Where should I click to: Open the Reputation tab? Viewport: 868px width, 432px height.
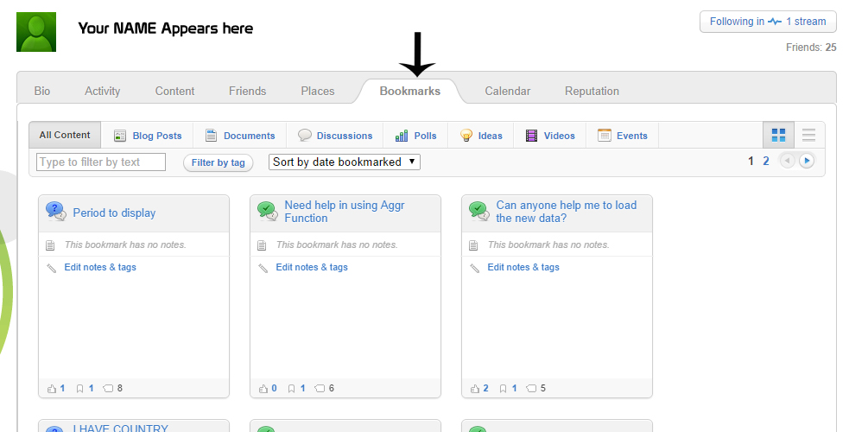point(592,91)
